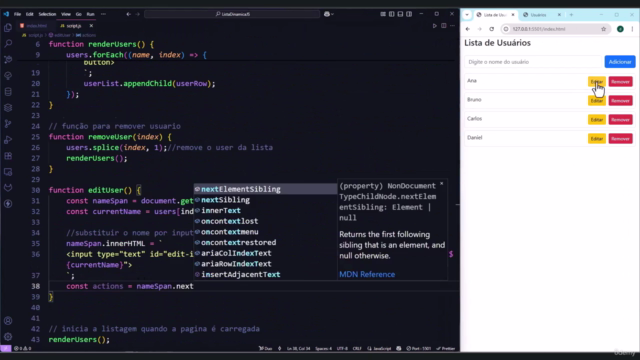The height and width of the screenshot is (360, 640).
Task: Open the Accounts icon in the activity bar
Action: click(8, 320)
